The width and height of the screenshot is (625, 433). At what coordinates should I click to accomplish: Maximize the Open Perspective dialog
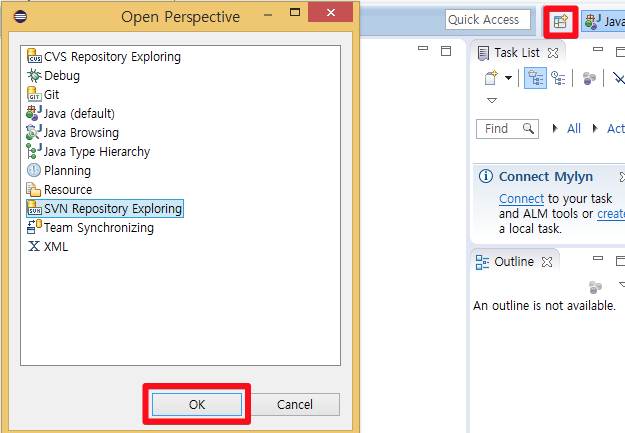click(x=295, y=12)
